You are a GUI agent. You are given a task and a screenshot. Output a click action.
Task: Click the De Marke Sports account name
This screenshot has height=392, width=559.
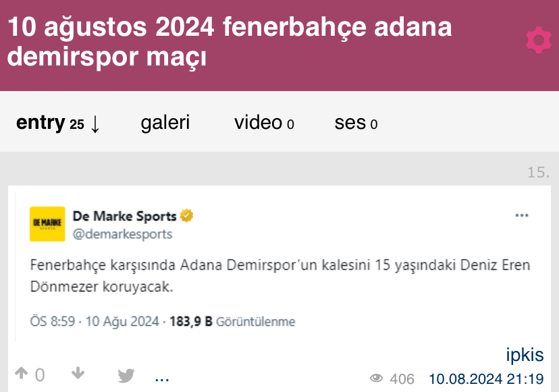click(x=124, y=216)
